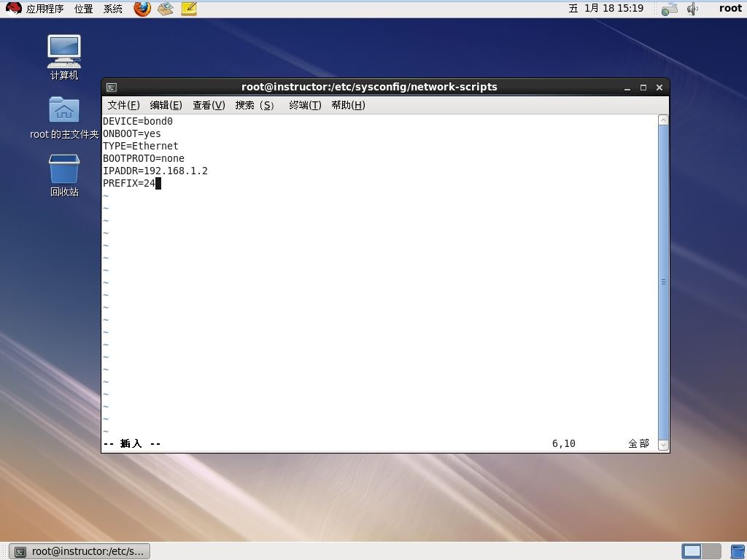Click the terminal window menu icon
The height and width of the screenshot is (560, 747).
[x=112, y=87]
